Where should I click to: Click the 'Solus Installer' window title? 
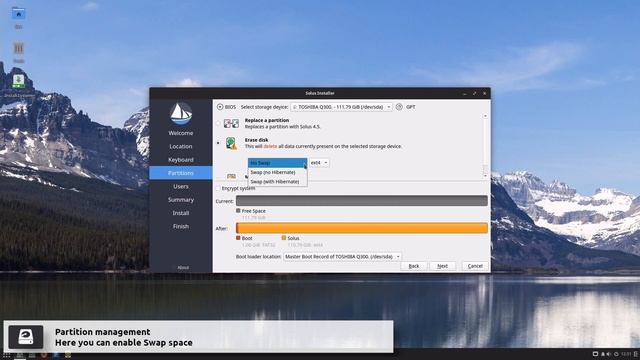click(x=320, y=93)
